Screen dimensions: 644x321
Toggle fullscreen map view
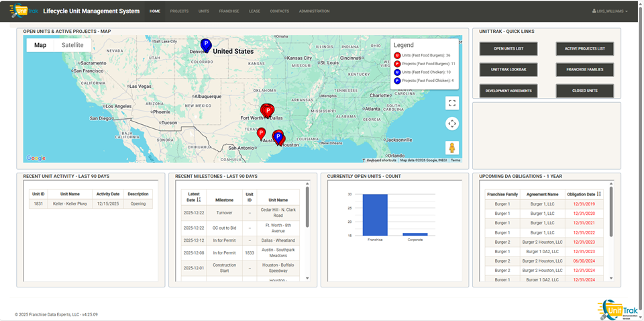click(451, 103)
